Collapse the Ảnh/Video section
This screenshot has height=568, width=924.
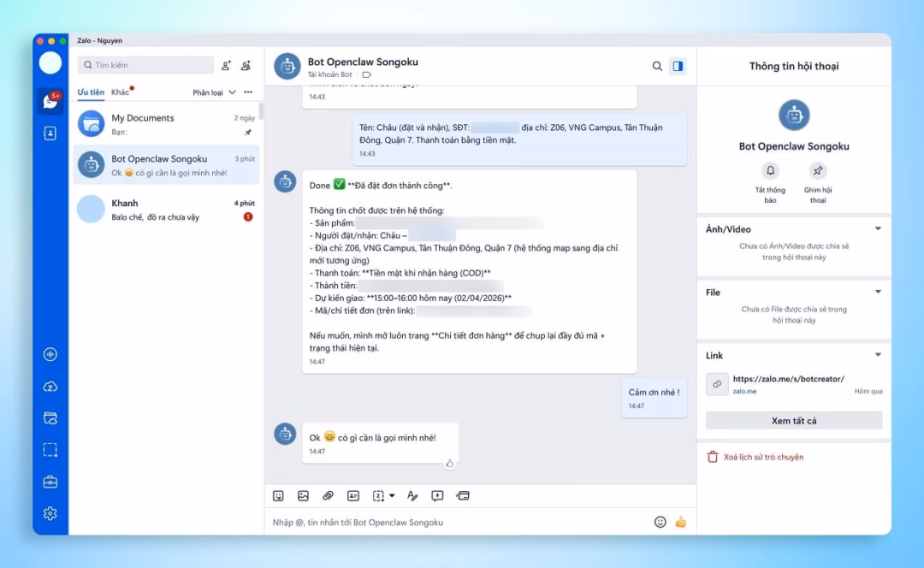(x=878, y=228)
